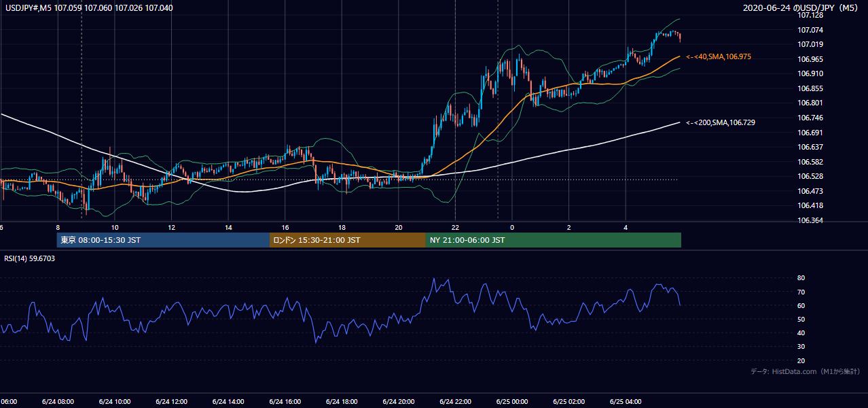Click the 6/24 14:00 bottom date label
The width and height of the screenshot is (868, 408).
tap(228, 401)
